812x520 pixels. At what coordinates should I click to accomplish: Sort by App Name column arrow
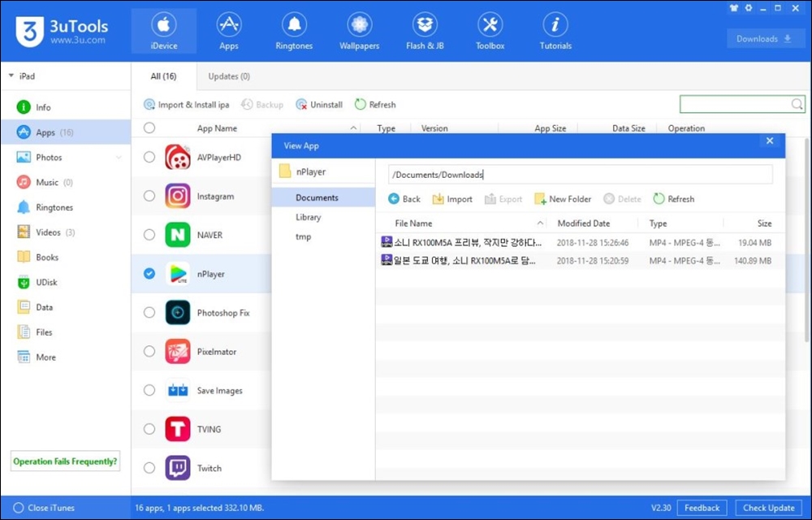tap(353, 128)
